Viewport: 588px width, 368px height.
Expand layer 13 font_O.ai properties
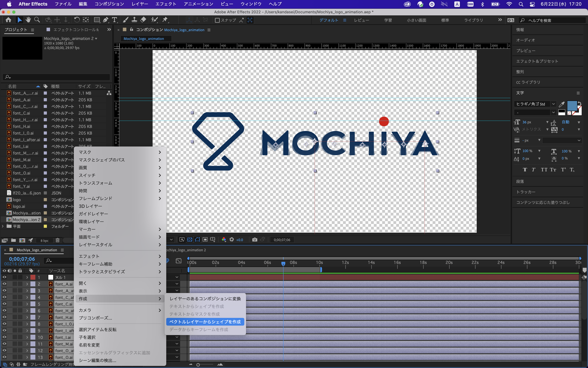click(x=27, y=357)
